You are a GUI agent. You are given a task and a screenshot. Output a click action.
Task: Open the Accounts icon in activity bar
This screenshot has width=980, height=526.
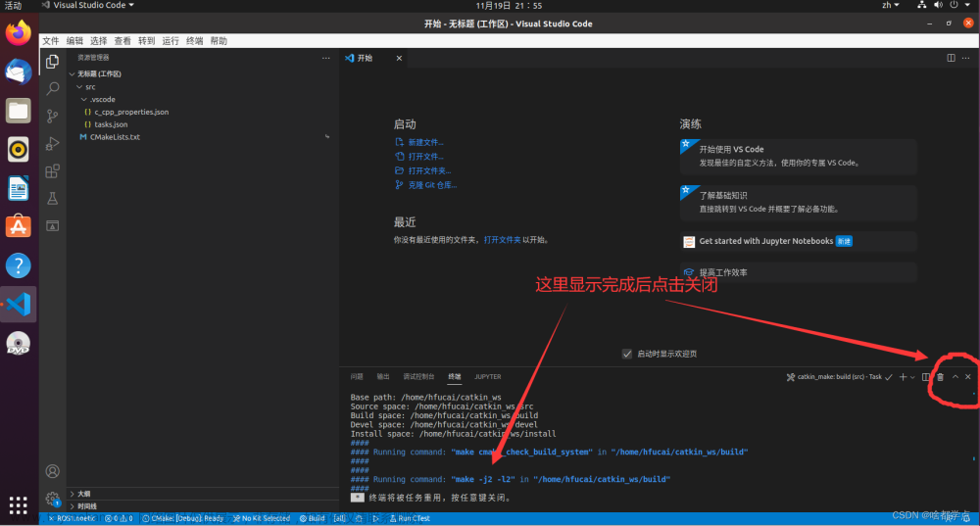coord(53,471)
